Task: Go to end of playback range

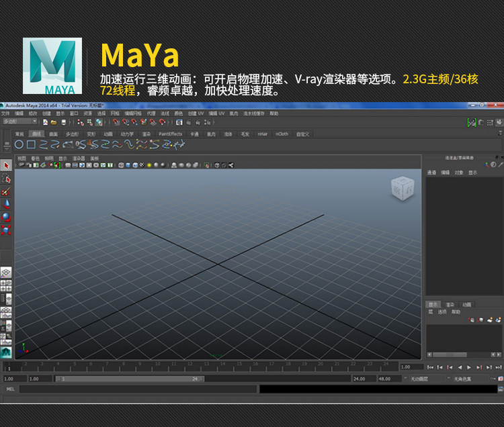Action: point(499,367)
